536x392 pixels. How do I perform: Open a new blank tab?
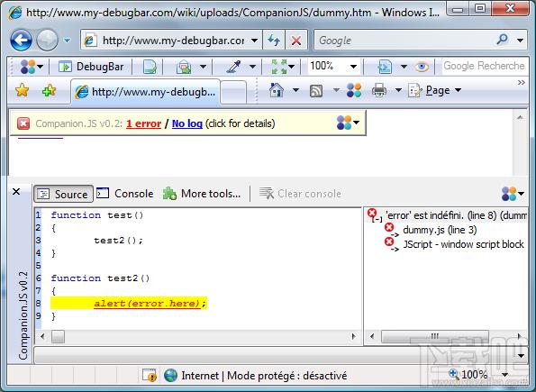pos(233,92)
